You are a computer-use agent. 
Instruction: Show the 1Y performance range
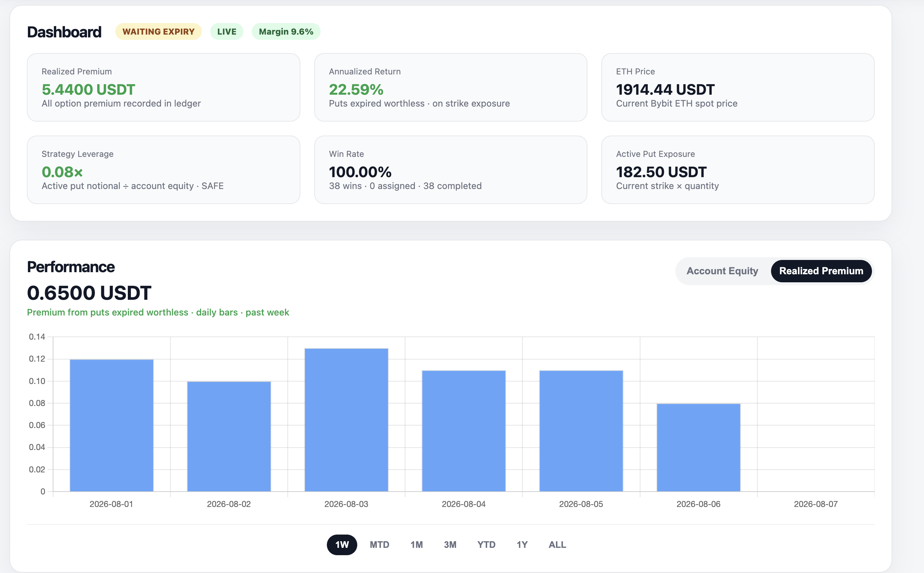522,545
